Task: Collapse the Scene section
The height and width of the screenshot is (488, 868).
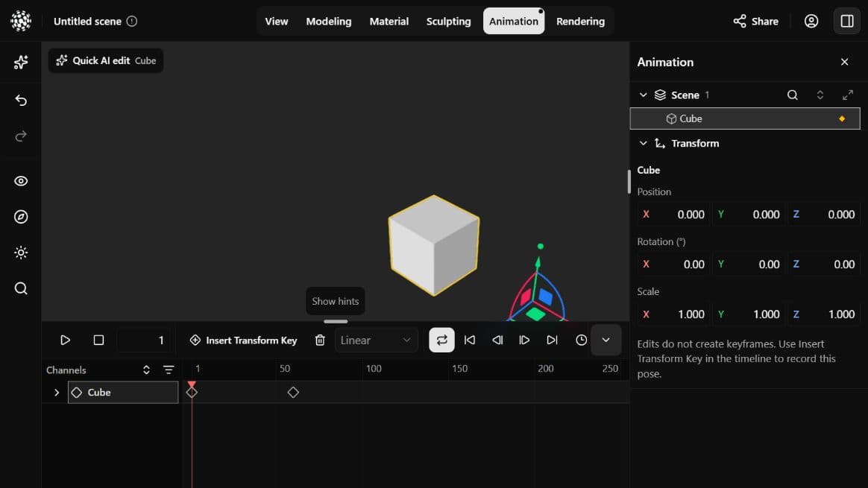Action: (x=644, y=95)
